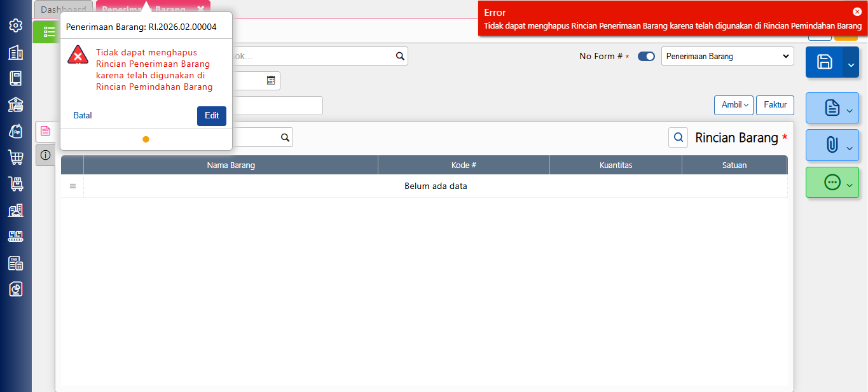Click Batal to cancel the popup

(83, 116)
